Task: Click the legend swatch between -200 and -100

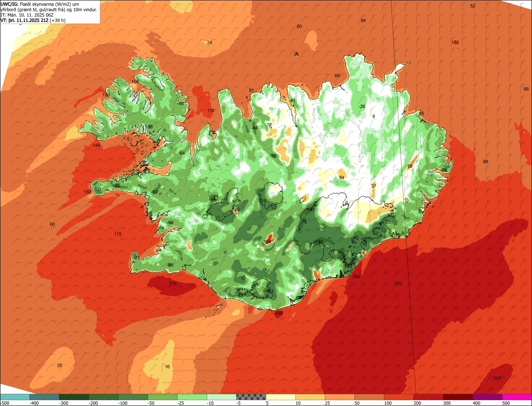Action: pyautogui.click(x=103, y=397)
